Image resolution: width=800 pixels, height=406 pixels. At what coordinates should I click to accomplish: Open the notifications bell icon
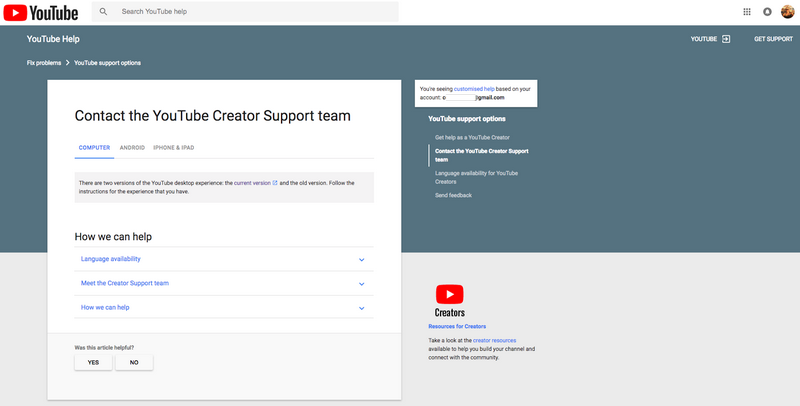tap(767, 12)
